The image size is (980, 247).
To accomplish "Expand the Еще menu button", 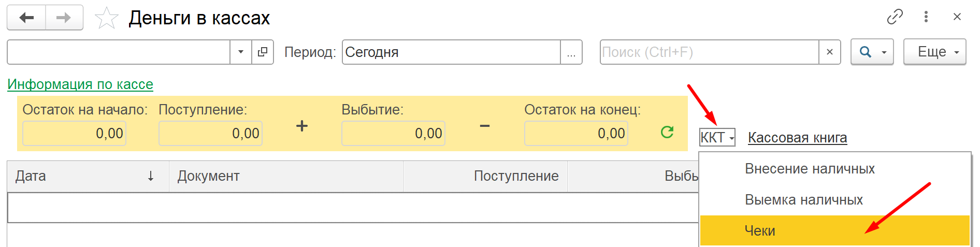I will (935, 52).
